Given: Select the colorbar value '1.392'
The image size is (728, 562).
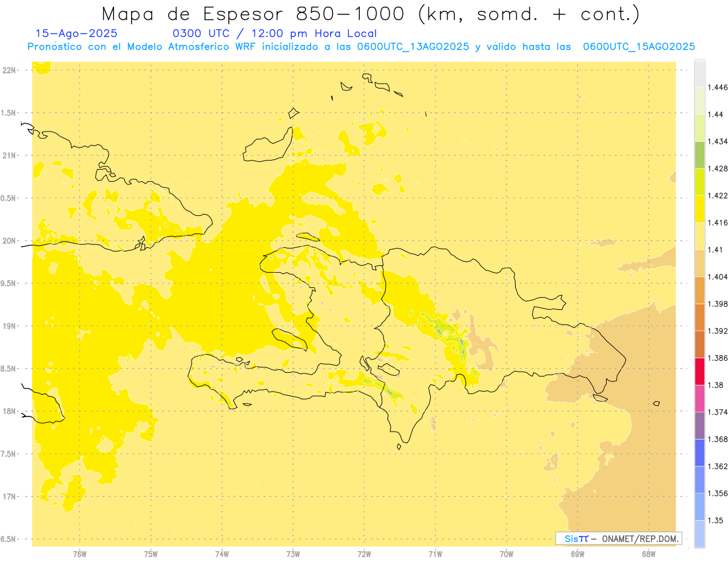Looking at the screenshot, I should [719, 331].
